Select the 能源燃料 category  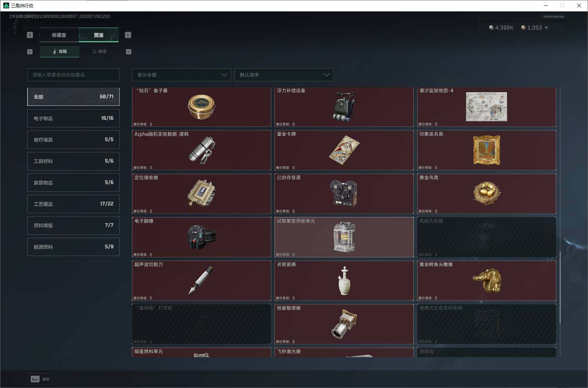73,247
